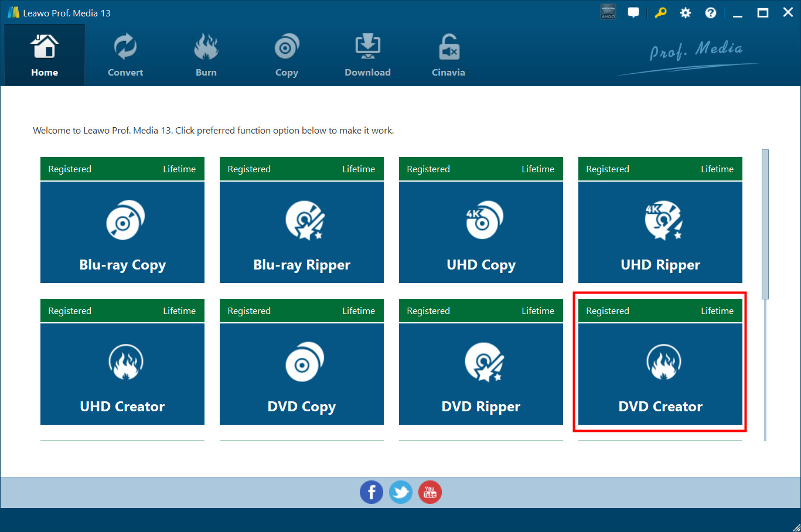Open the UHD Copy tile
The width and height of the screenshot is (801, 532).
click(481, 232)
